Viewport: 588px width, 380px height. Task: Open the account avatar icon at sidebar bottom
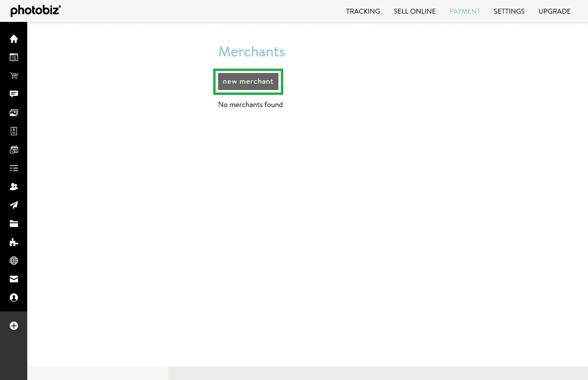point(14,297)
